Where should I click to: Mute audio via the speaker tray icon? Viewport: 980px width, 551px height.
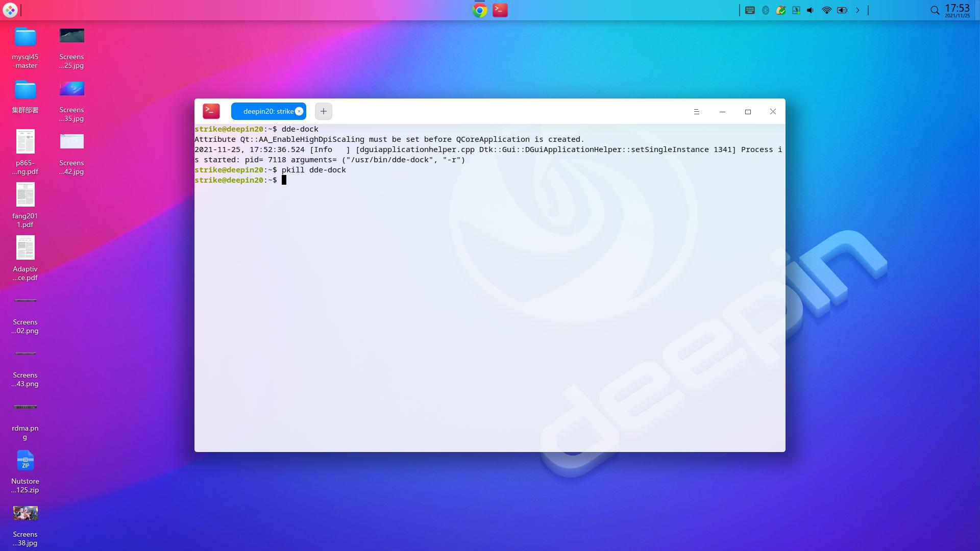[810, 10]
